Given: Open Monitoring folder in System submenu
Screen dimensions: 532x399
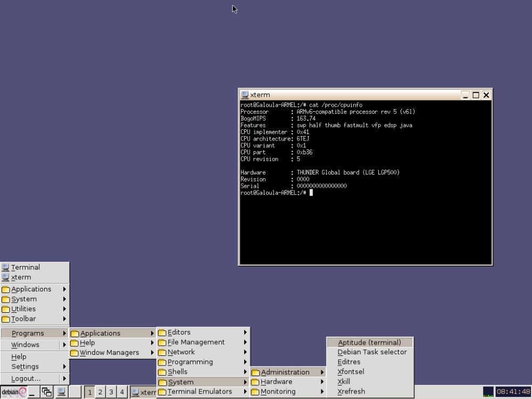Looking at the screenshot, I should pyautogui.click(x=288, y=392).
